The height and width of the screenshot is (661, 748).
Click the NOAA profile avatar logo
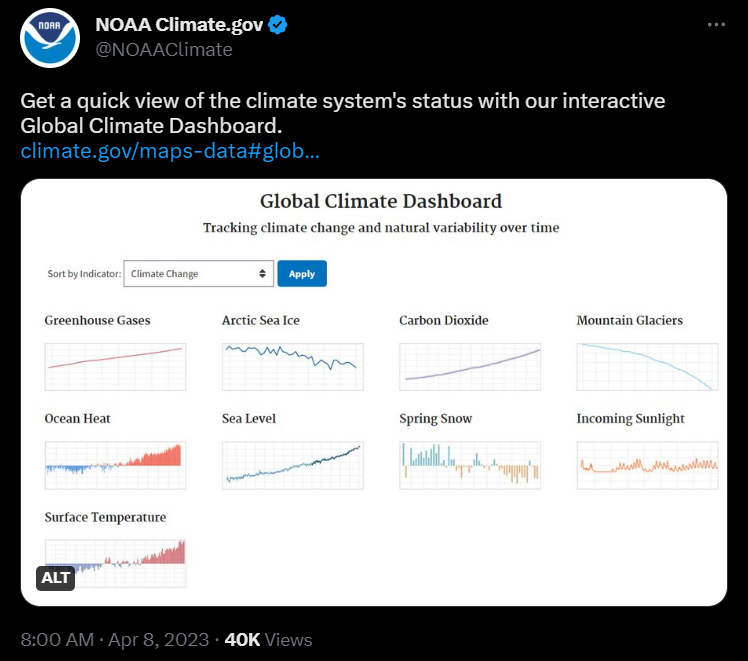click(50, 39)
